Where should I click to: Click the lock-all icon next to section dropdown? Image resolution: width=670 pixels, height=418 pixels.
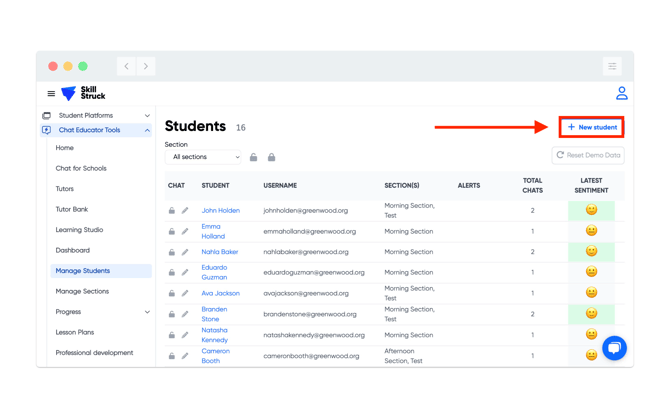coord(271,157)
